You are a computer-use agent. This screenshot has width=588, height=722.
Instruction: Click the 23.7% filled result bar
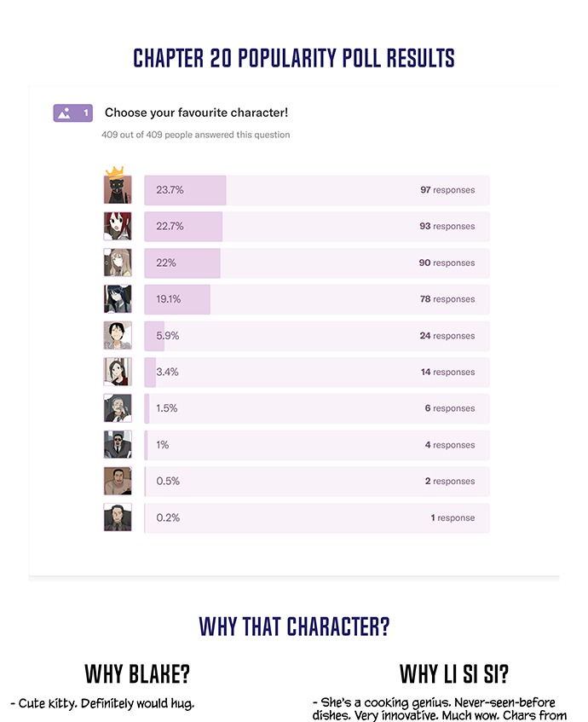185,190
